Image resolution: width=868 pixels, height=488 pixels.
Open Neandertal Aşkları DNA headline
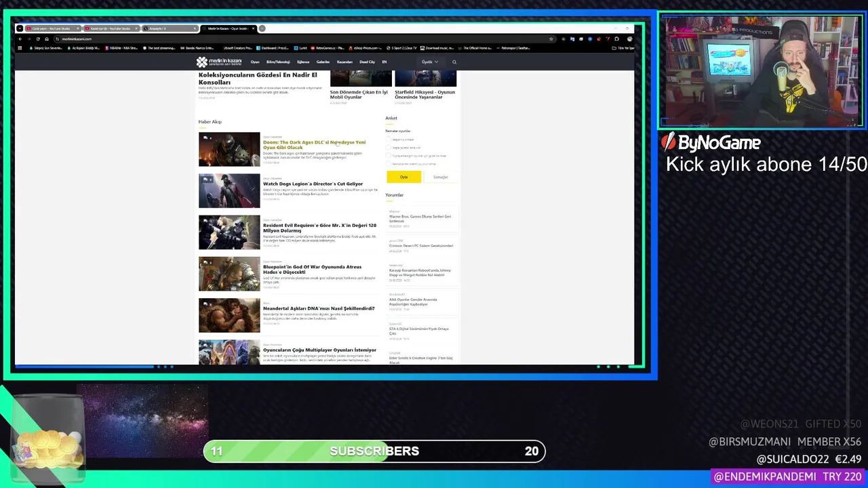319,308
